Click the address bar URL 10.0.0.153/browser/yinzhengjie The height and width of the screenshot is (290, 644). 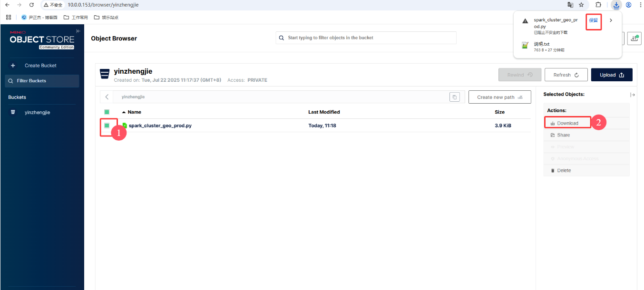point(103,5)
